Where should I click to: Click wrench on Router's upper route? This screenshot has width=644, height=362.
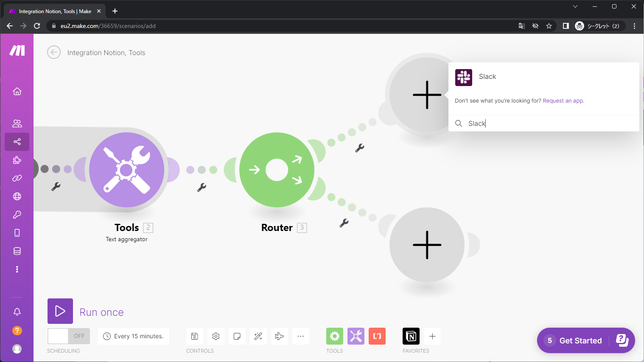point(360,148)
